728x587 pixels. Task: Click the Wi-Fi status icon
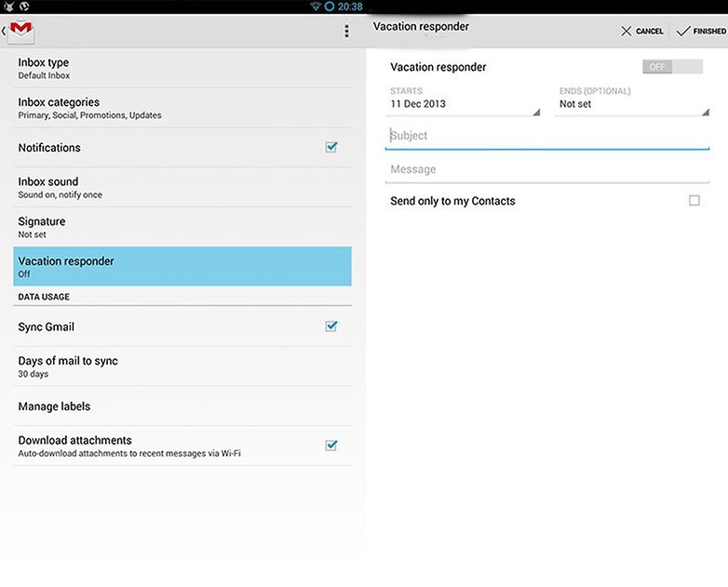316,6
